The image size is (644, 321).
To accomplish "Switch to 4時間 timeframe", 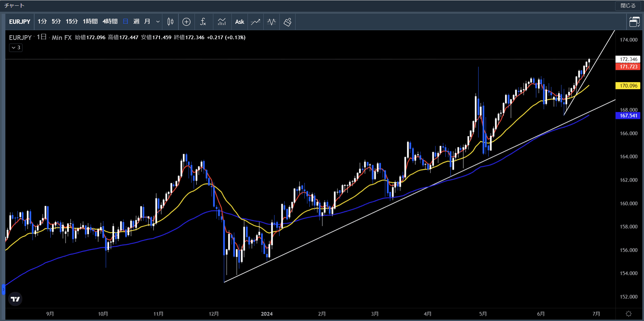I will pyautogui.click(x=110, y=21).
